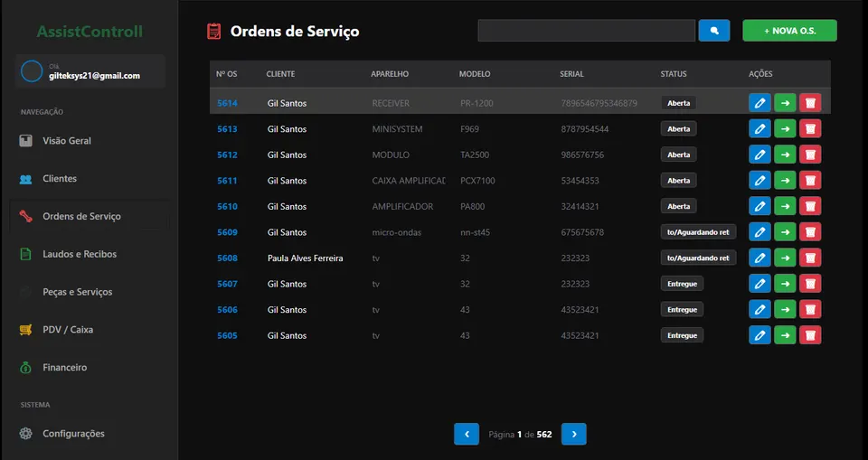
Task: Edit order 5611 with pencil icon
Action: click(759, 181)
